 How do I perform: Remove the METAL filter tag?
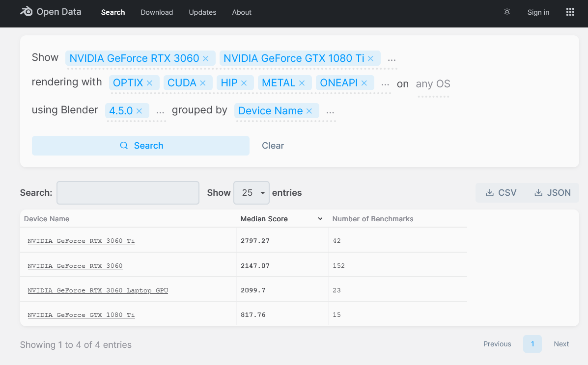[x=302, y=83]
